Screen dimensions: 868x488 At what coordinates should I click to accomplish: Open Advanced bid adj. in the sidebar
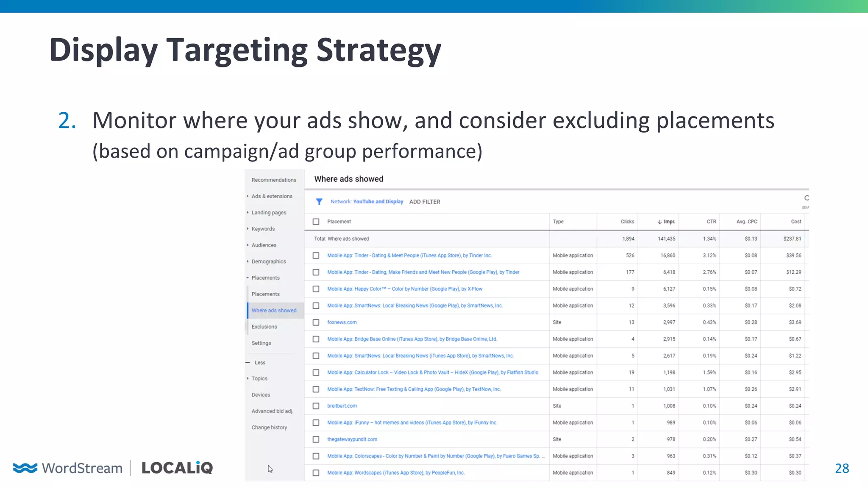point(272,411)
